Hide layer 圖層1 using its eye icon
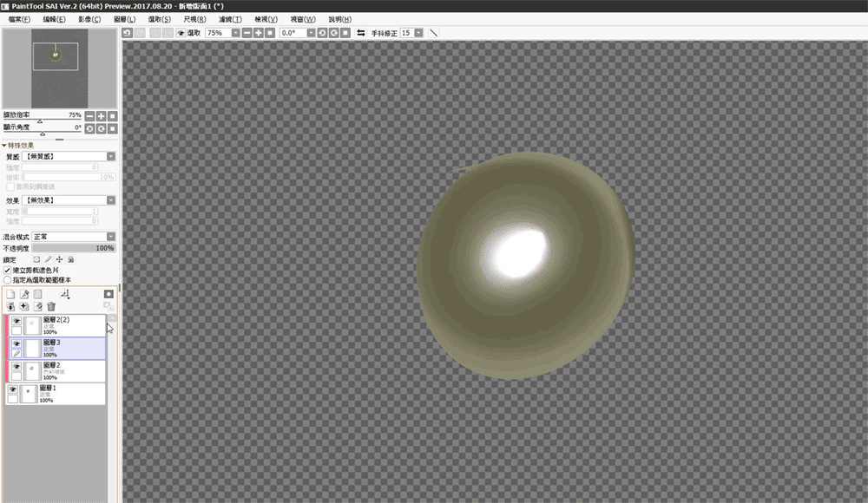Viewport: 868px width, 503px height. 12,391
